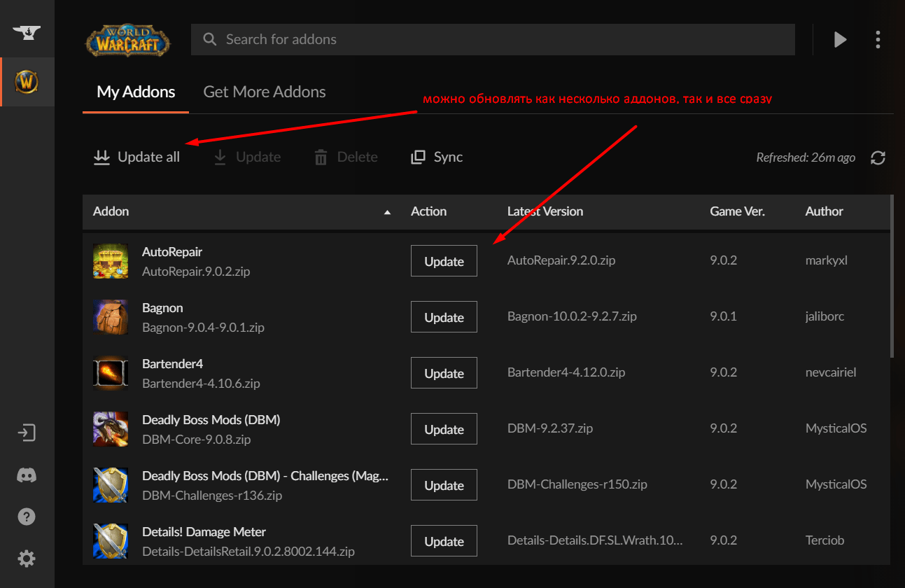Sort by the Latest Version column header
The width and height of the screenshot is (905, 588).
[545, 211]
